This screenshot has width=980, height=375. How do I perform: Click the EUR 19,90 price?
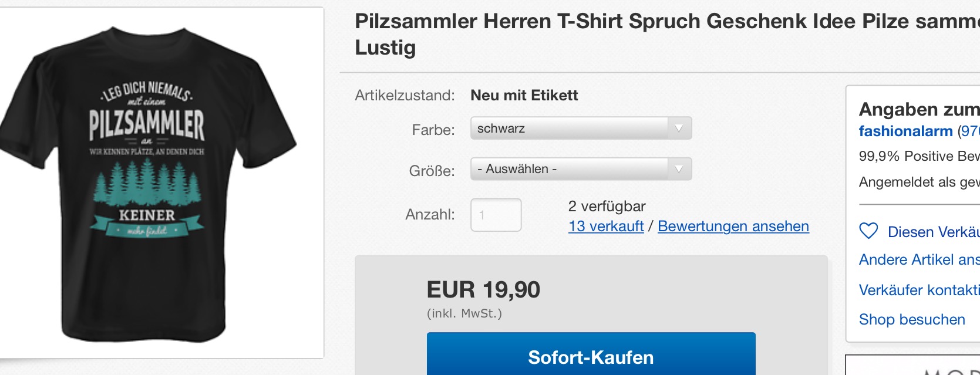(x=483, y=290)
